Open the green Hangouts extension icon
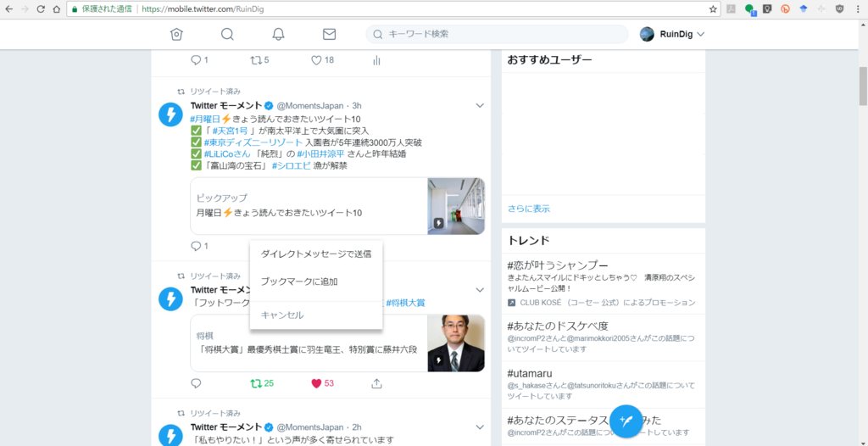Image resolution: width=868 pixels, height=446 pixels. click(749, 8)
